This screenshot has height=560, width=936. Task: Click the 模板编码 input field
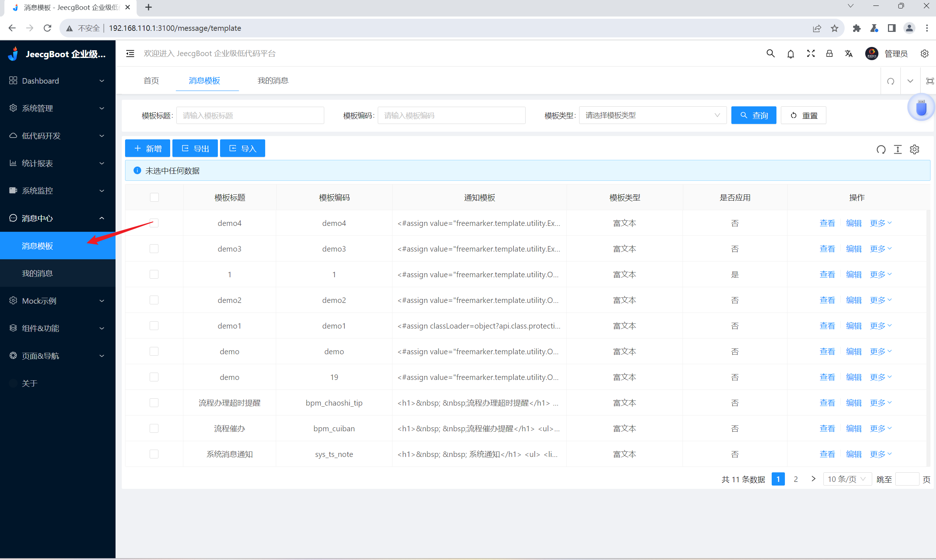[x=451, y=115]
